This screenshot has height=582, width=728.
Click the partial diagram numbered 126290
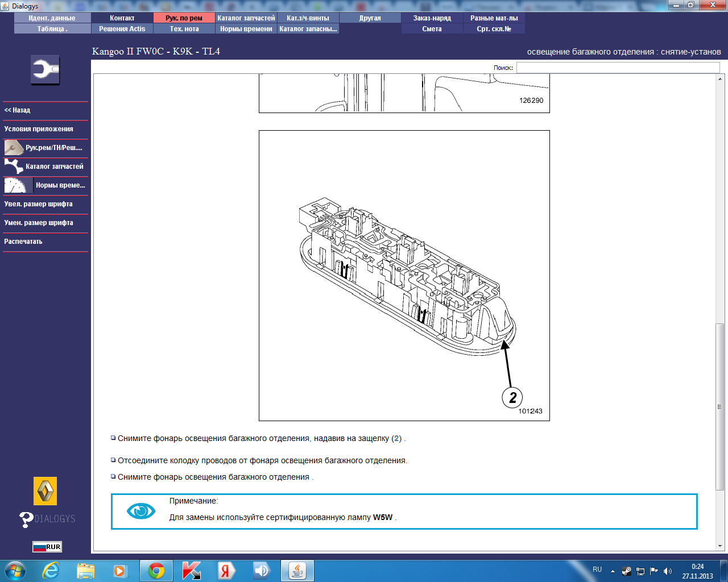[x=404, y=94]
